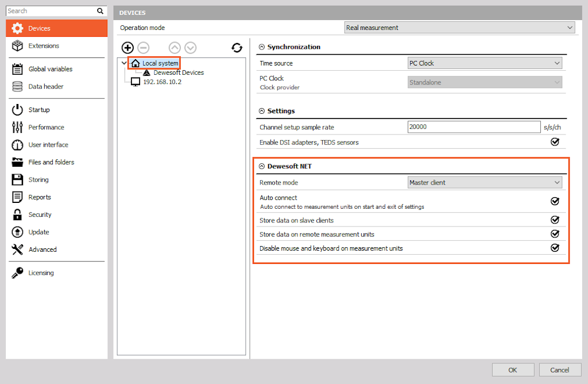Image resolution: width=588 pixels, height=384 pixels.
Task: Open the Reports settings page
Action: (57, 197)
